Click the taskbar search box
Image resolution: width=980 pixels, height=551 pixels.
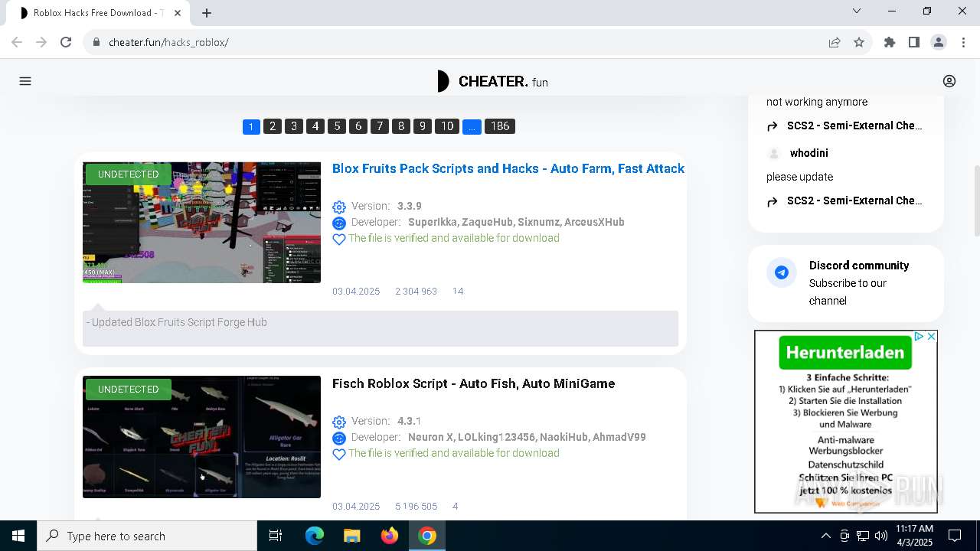(147, 536)
